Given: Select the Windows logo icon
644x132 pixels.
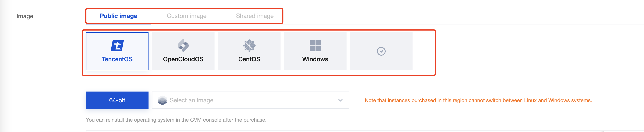Looking at the screenshot, I should tap(315, 46).
